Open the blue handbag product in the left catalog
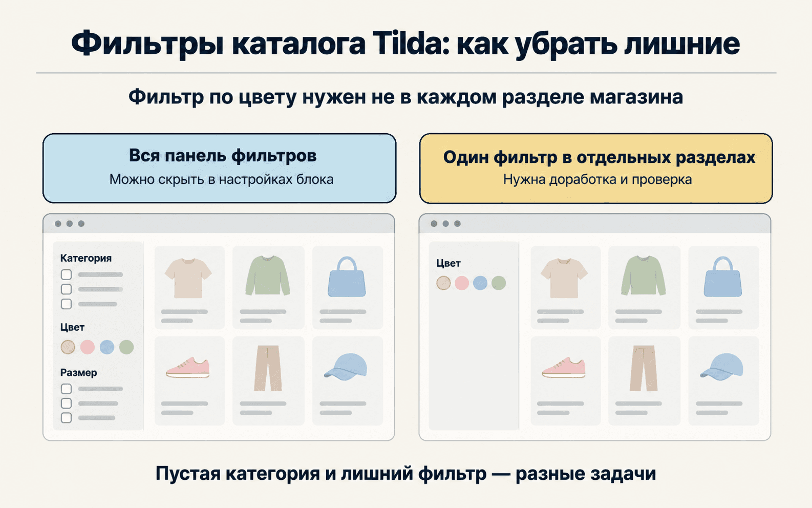812x508 pixels. (347, 277)
